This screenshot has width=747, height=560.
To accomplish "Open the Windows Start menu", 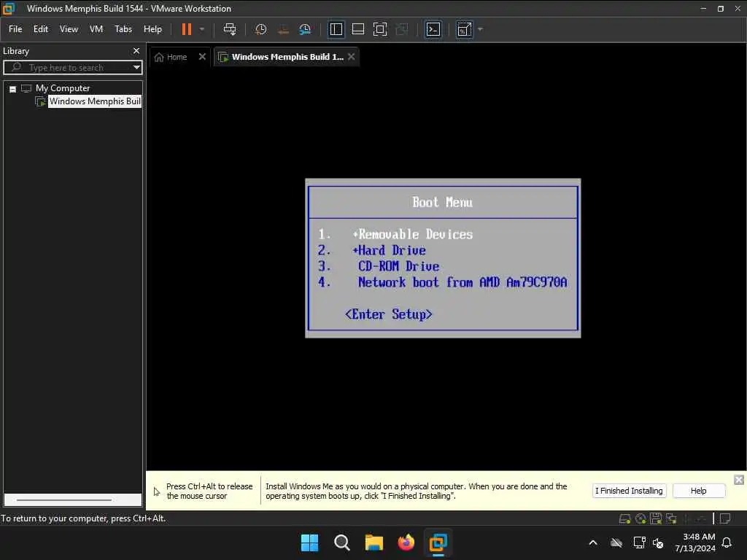I will [x=309, y=542].
